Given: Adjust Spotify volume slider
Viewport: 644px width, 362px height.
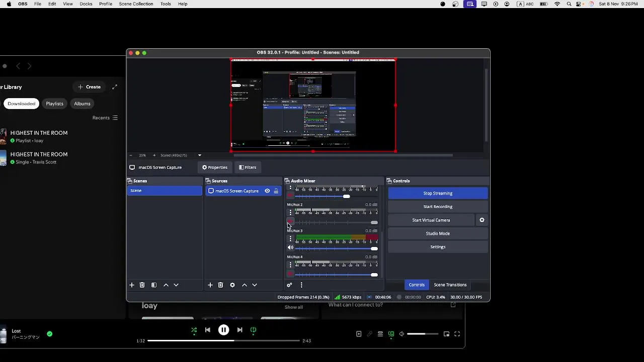Looking at the screenshot, I should tap(423, 334).
